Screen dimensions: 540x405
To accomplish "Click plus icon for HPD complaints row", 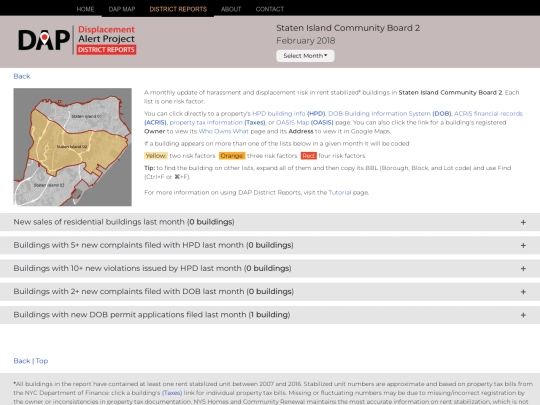I will [523, 246].
